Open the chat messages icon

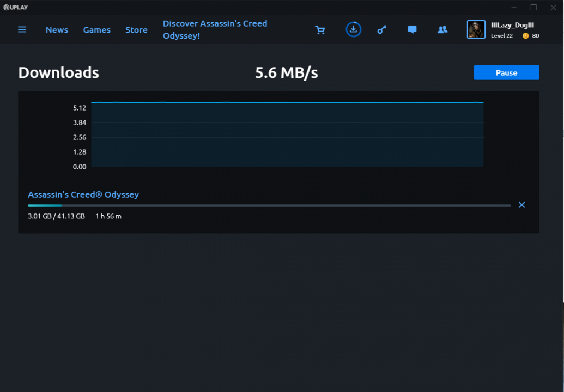pos(412,29)
